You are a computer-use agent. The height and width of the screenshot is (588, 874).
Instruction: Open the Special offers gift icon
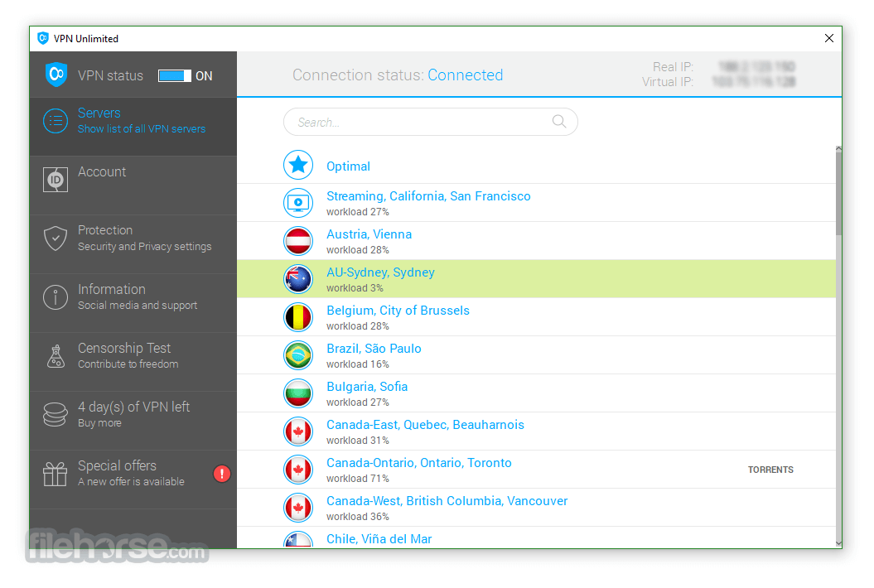tap(56, 474)
